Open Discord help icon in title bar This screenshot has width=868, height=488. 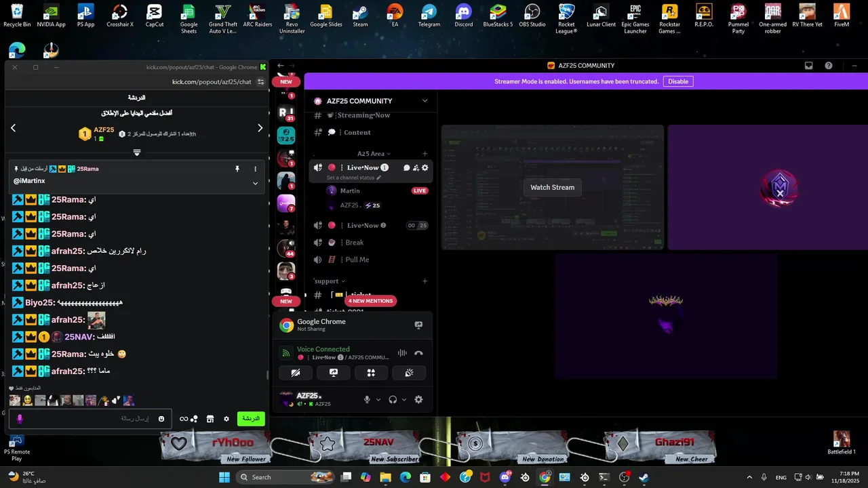(x=829, y=66)
